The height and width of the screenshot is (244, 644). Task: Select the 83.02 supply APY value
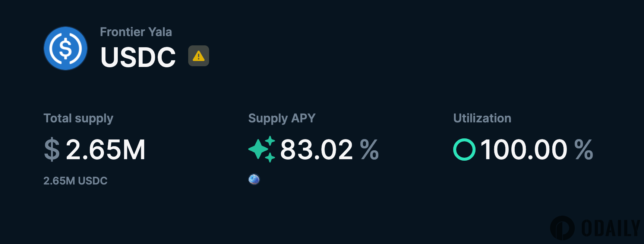[316, 150]
